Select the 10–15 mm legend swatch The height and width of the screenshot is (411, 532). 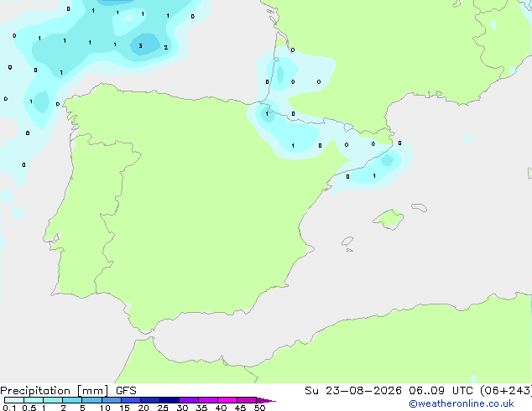[111, 400]
